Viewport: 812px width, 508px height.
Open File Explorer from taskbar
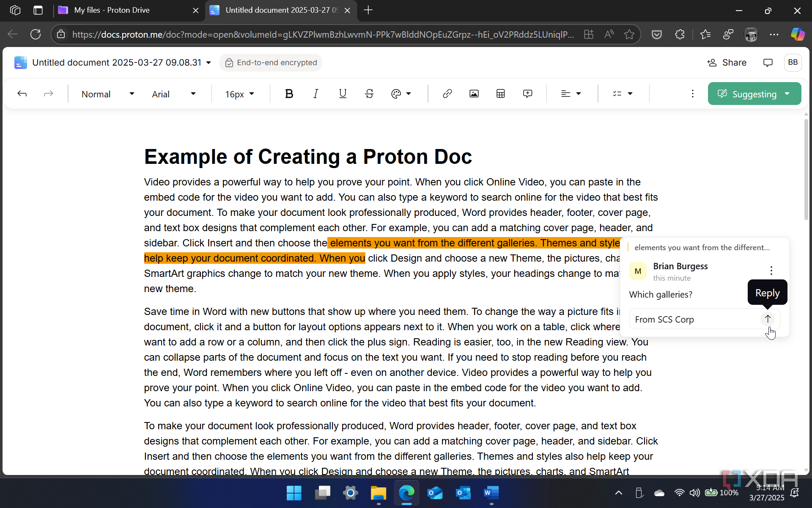click(x=379, y=493)
